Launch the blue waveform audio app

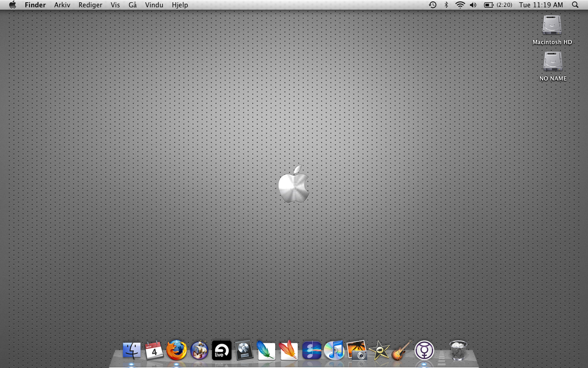point(311,351)
